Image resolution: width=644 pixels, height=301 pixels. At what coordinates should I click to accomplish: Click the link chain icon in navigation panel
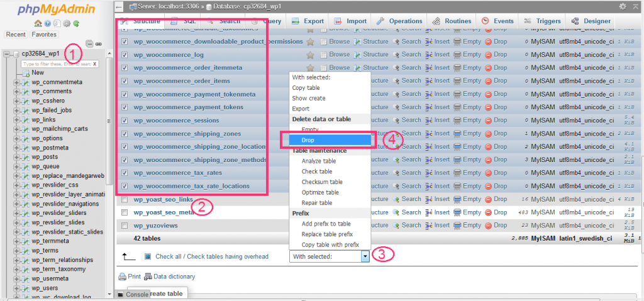(99, 43)
